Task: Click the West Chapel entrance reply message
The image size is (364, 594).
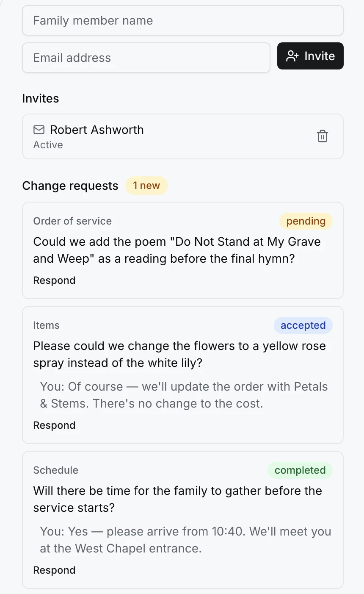Action: click(185, 540)
